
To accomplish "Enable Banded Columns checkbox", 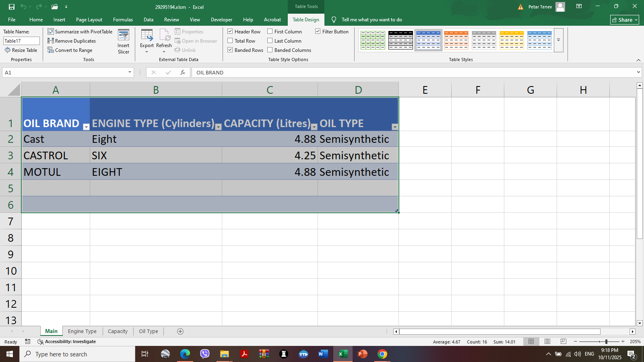I will coord(270,50).
